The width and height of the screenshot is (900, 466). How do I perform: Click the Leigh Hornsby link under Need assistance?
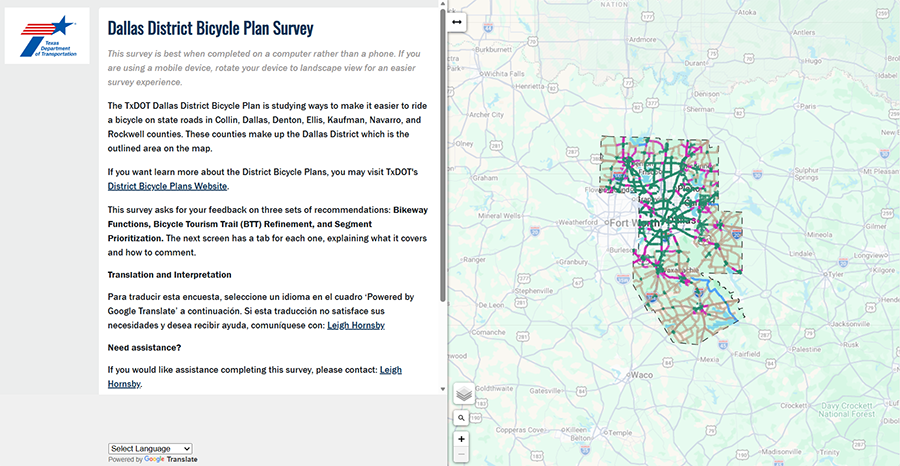pos(390,370)
